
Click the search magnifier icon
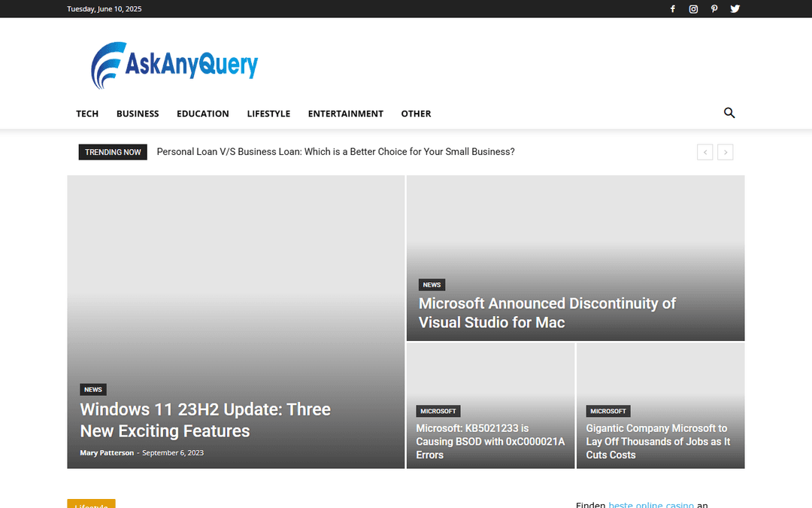(x=729, y=113)
